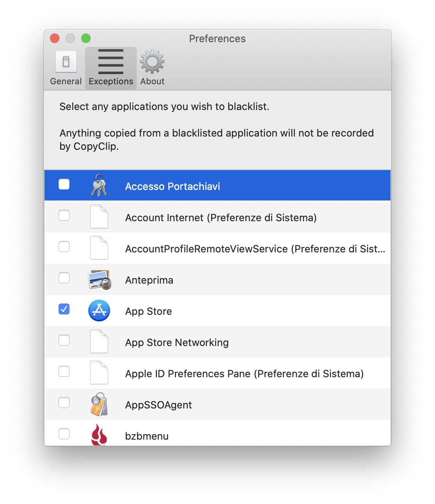435x504 pixels.
Task: Select the 'Anteprima' row text
Action: [x=149, y=280]
